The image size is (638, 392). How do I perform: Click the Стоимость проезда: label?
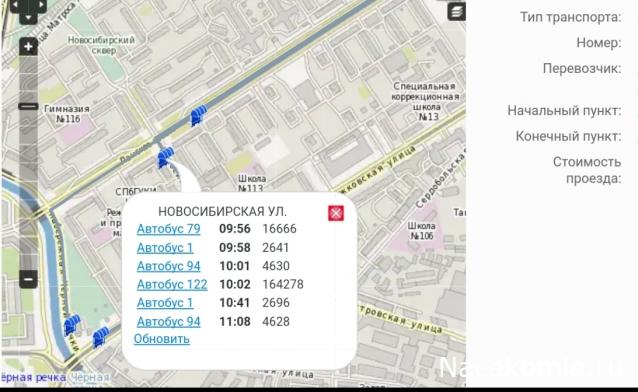pos(587,170)
